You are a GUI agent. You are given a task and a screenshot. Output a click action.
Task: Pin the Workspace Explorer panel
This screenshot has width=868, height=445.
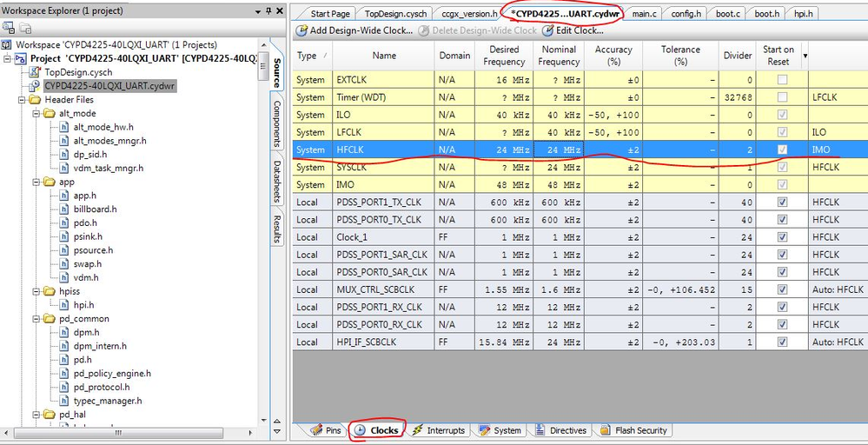(x=269, y=11)
